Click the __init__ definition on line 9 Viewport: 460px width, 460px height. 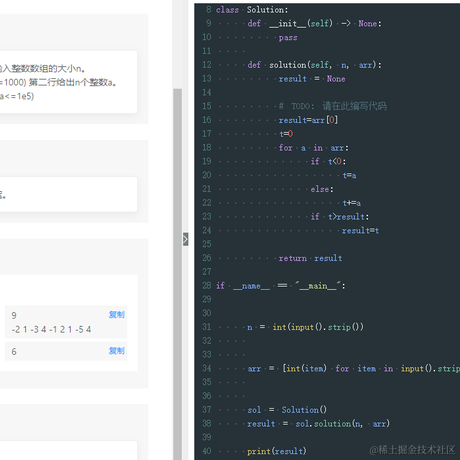coord(314,24)
